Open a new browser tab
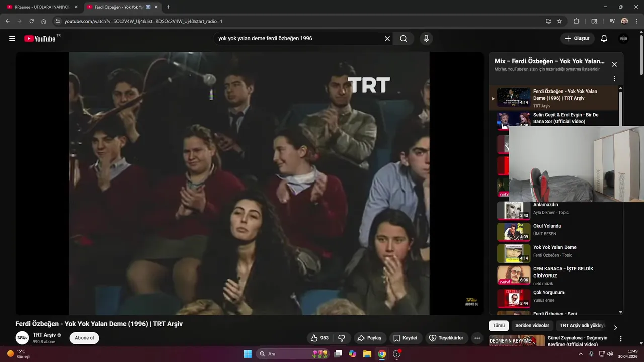The width and height of the screenshot is (644, 362). 168,7
